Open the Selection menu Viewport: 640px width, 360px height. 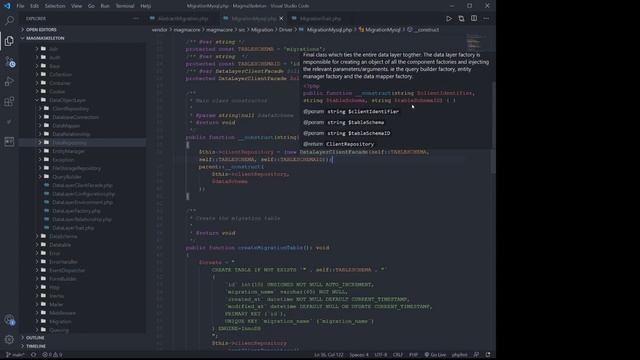55,6
